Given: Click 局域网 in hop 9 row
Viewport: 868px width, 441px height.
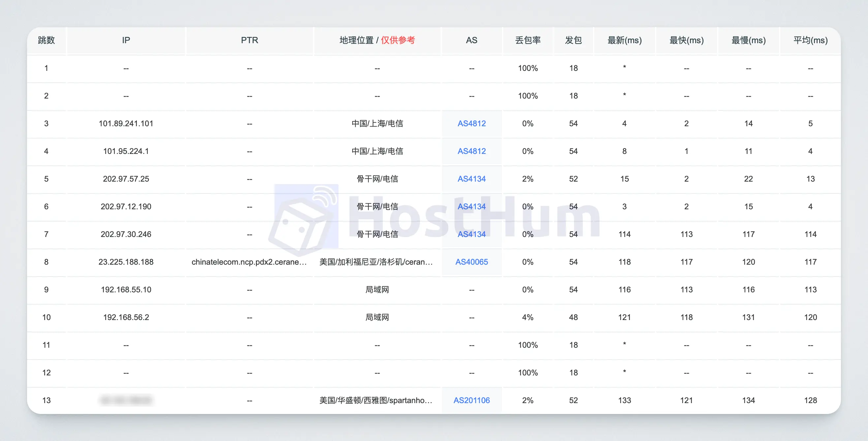Looking at the screenshot, I should pyautogui.click(x=377, y=289).
